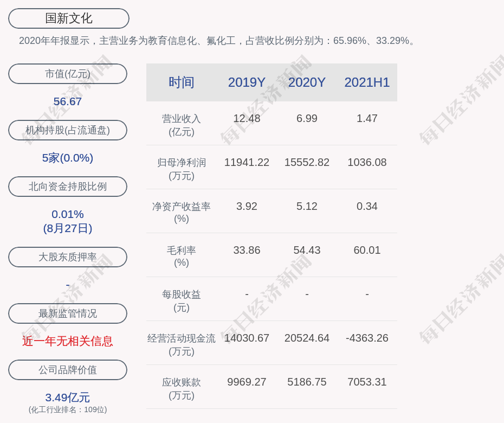Click the receivables value 5186.75
504x423 pixels.
[x=307, y=382]
